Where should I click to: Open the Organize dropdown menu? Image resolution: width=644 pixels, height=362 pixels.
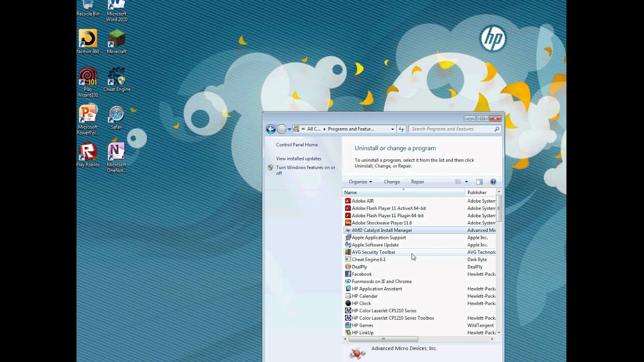coord(360,182)
